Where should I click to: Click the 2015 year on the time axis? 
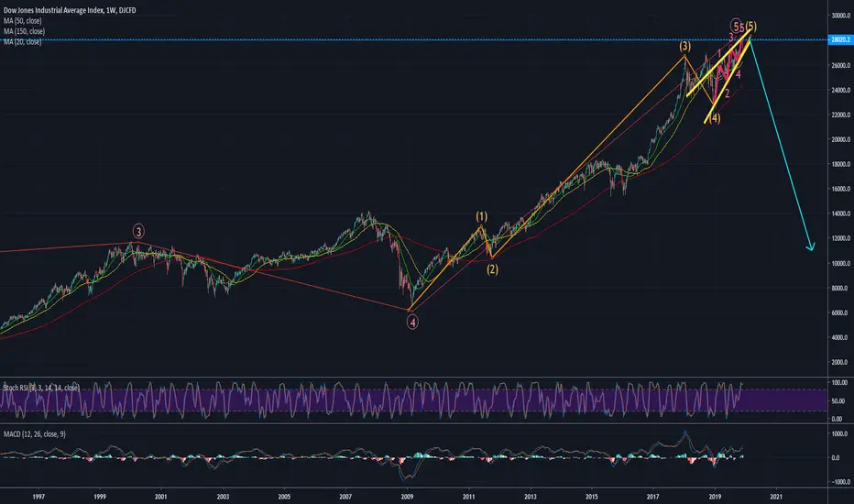click(x=592, y=497)
